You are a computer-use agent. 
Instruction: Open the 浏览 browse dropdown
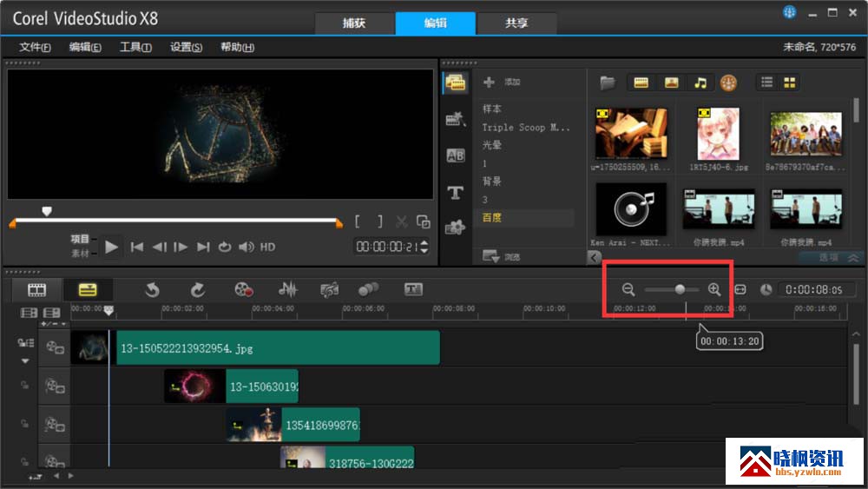pos(502,257)
